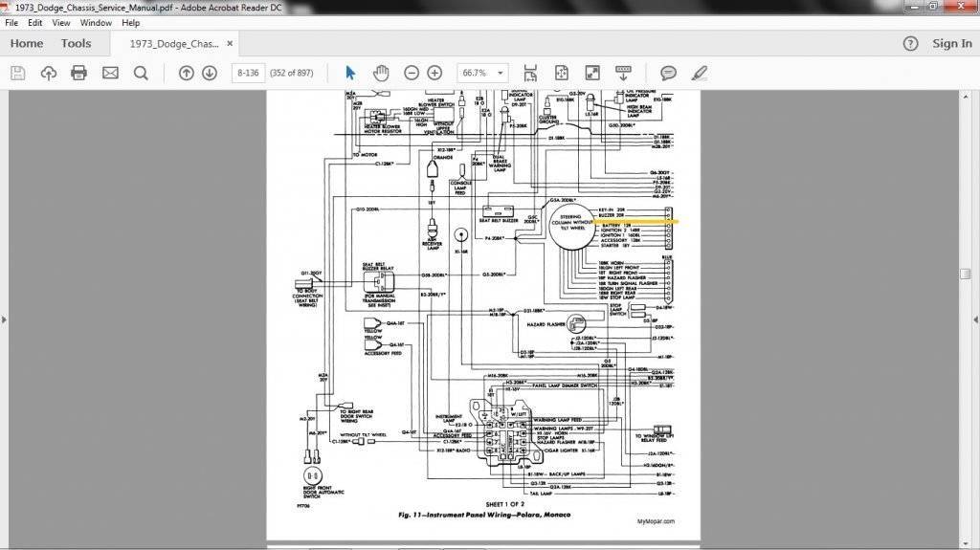Open the View menu
This screenshot has width=980, height=550.
pos(61,22)
